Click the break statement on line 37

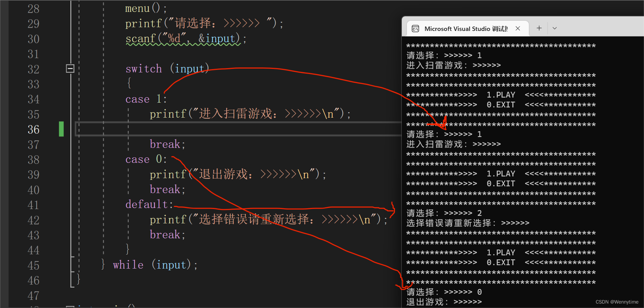point(167,144)
